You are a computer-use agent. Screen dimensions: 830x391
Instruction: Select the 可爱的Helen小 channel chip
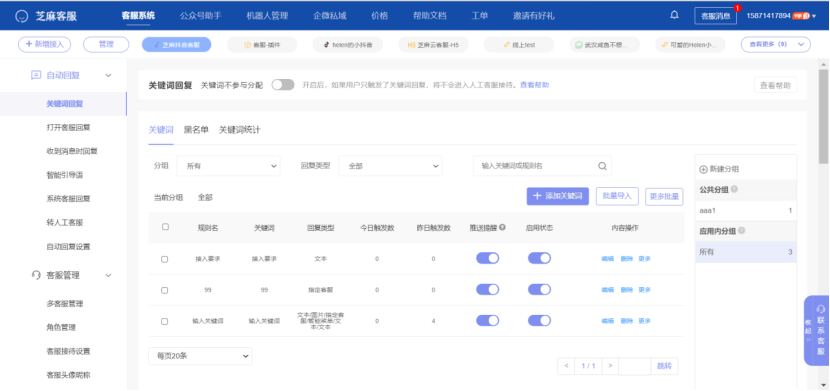(x=690, y=45)
